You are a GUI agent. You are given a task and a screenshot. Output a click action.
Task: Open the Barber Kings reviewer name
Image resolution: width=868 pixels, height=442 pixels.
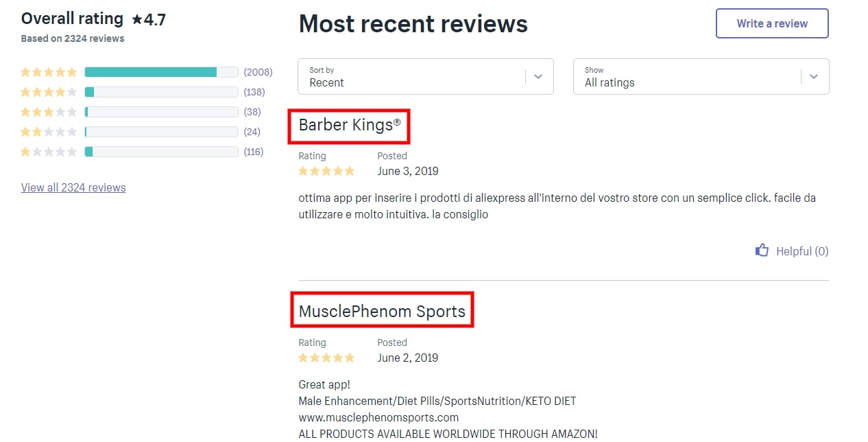coord(349,125)
